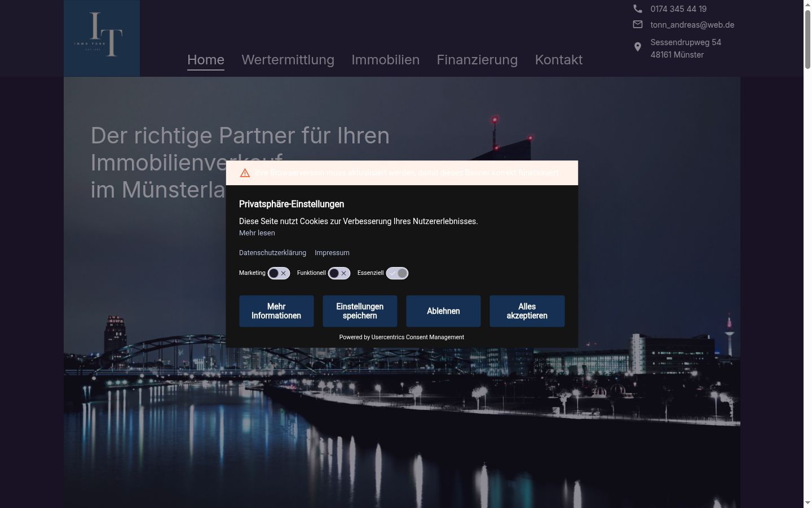Go to Wertermittlung page
This screenshot has width=812, height=508.
point(288,60)
